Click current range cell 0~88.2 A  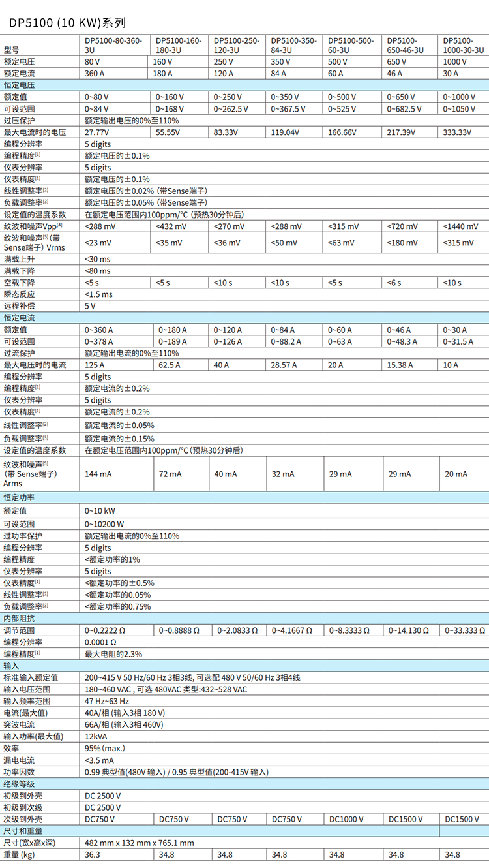tap(286, 341)
